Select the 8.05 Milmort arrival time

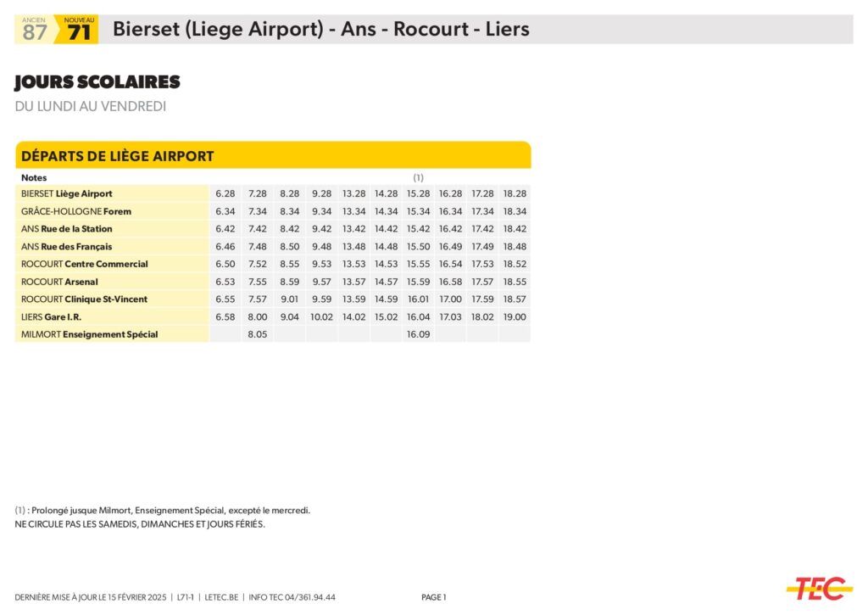[x=257, y=334]
